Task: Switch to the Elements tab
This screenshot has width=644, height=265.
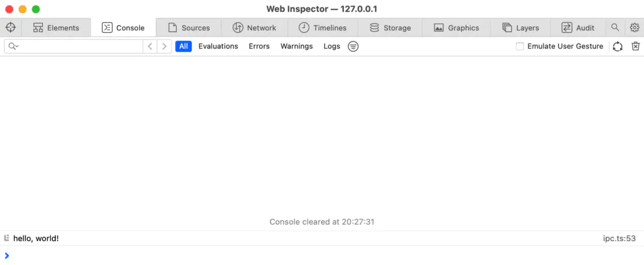Action: (x=56, y=28)
